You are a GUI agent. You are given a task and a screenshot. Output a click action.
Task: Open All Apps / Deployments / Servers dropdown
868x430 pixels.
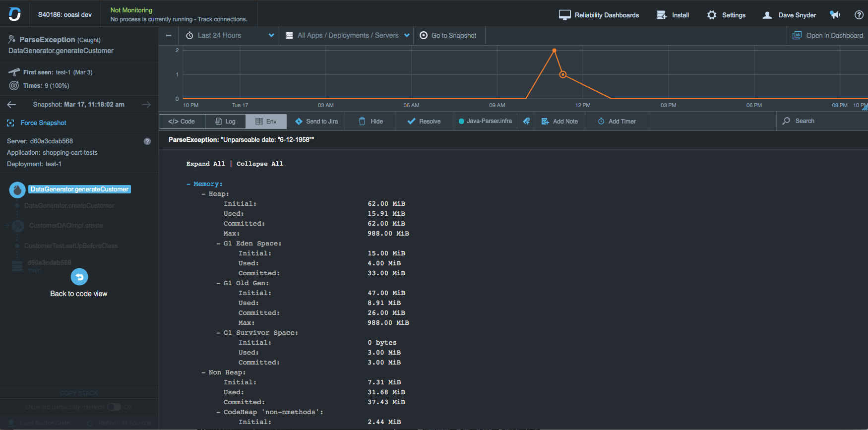348,35
